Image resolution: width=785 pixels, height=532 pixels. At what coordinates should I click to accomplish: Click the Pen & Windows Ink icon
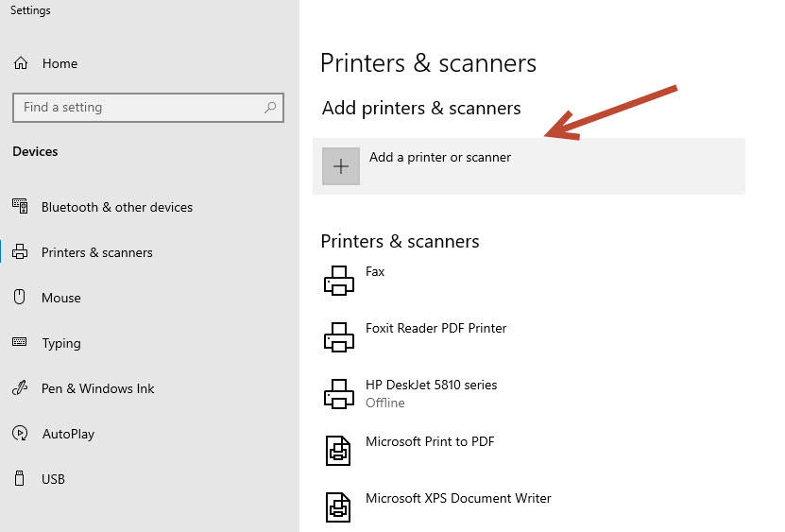(x=20, y=387)
